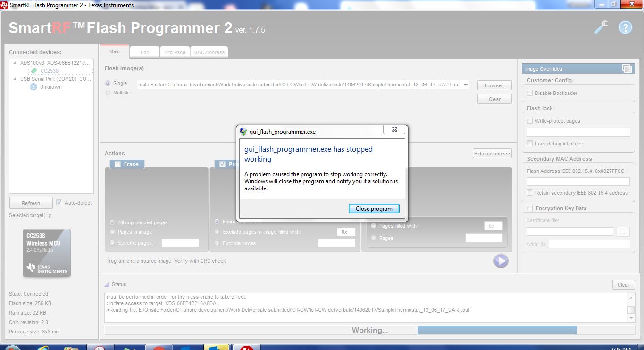This screenshot has width=644, height=350.
Task: Toggle the Program action checkbox
Action: tap(223, 164)
